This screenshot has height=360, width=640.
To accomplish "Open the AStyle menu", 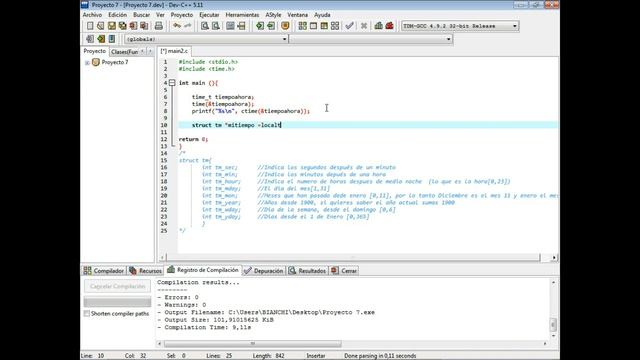I will (x=273, y=15).
